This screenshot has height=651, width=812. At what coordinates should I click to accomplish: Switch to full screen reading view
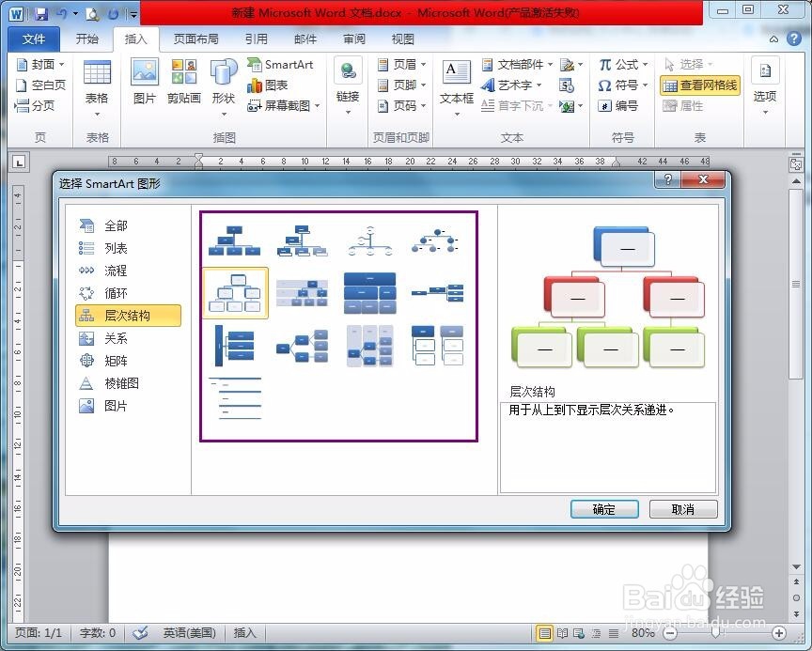click(x=562, y=633)
